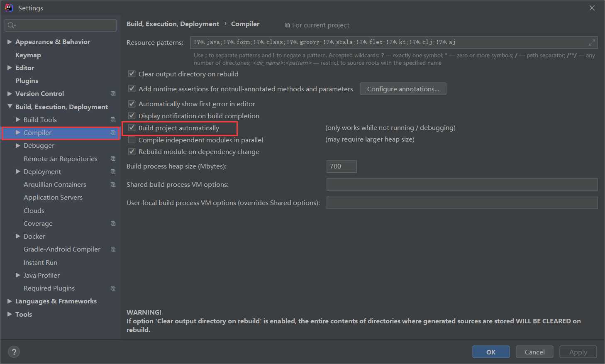Click the Apply button
Screen dimensions: 605x364
point(578,352)
